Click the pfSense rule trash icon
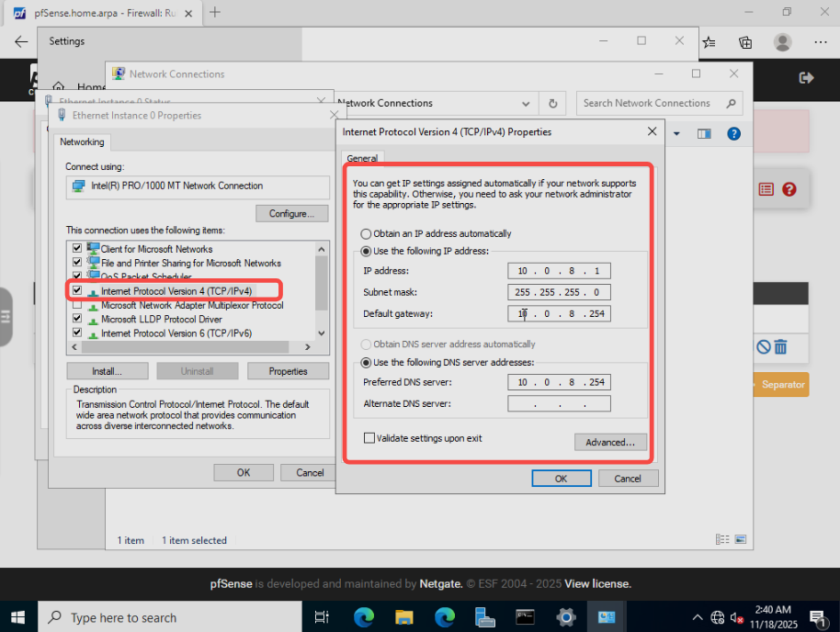 [x=780, y=346]
